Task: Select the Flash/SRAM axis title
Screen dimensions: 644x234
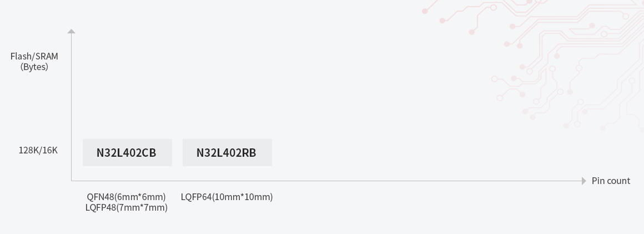Action: [x=34, y=56]
